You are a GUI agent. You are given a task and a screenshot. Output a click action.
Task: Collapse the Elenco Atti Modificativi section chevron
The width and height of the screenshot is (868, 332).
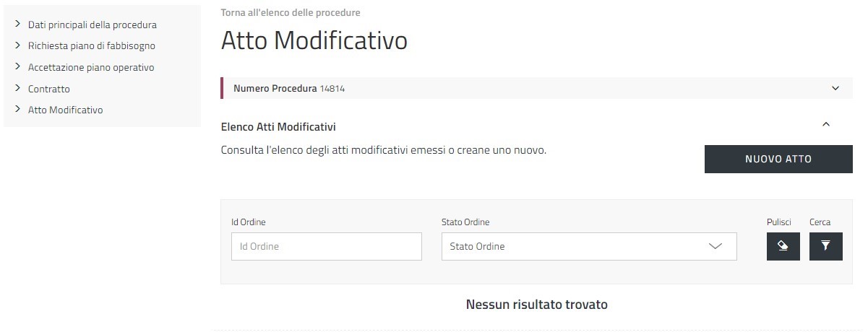pyautogui.click(x=827, y=124)
